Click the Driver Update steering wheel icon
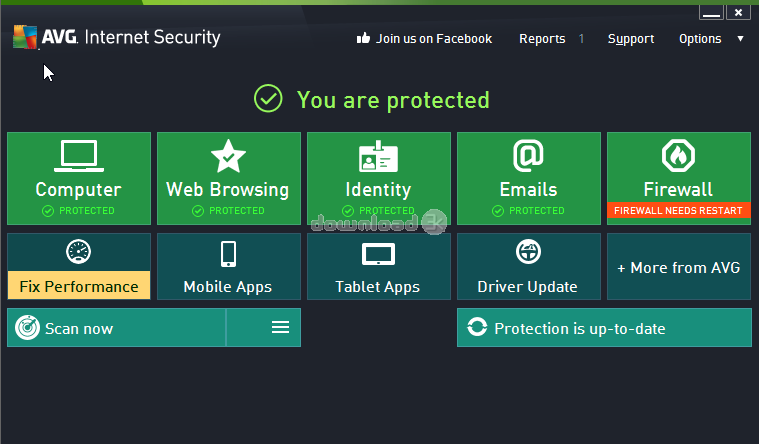Viewport: 759px width, 444px height. 528,252
